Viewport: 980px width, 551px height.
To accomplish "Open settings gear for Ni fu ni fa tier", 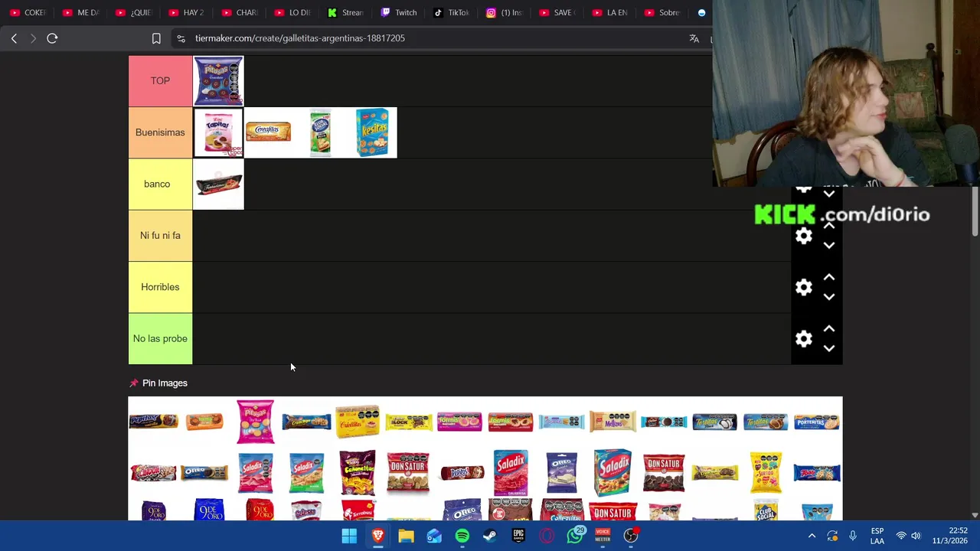I will point(803,236).
